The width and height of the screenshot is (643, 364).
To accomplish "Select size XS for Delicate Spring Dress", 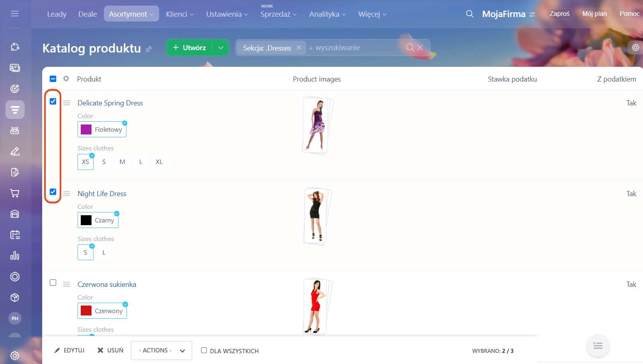I will pyautogui.click(x=86, y=162).
